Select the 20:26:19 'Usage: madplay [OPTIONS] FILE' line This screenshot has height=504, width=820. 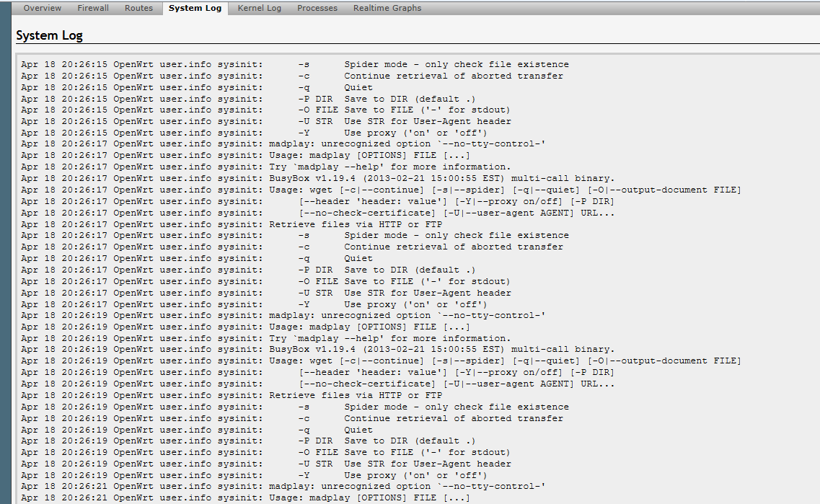pos(246,327)
